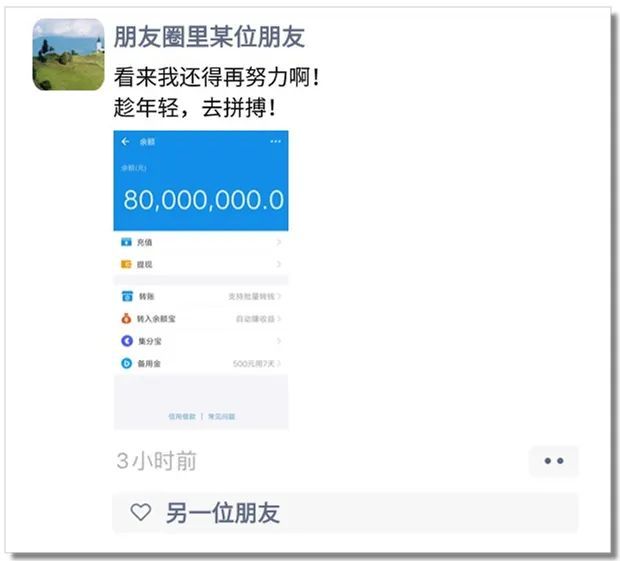The height and width of the screenshot is (561, 620).
Task: Tap the heart like icon
Action: point(141,512)
